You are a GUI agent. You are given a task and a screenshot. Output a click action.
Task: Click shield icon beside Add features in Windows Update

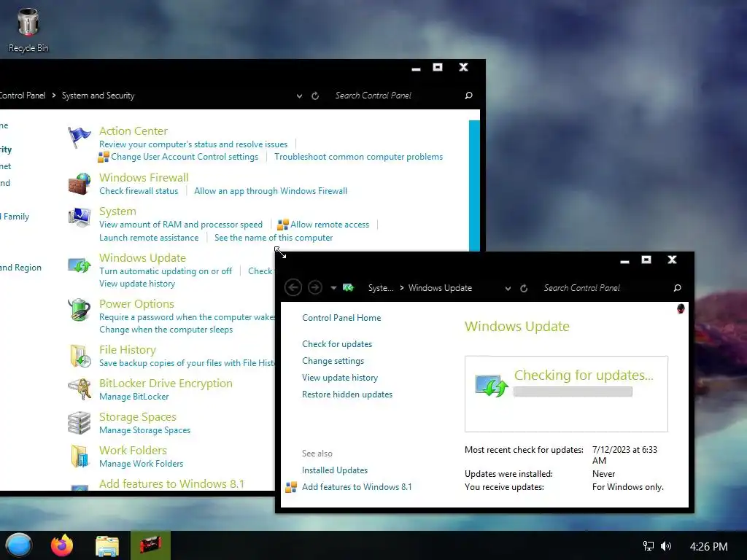(291, 487)
